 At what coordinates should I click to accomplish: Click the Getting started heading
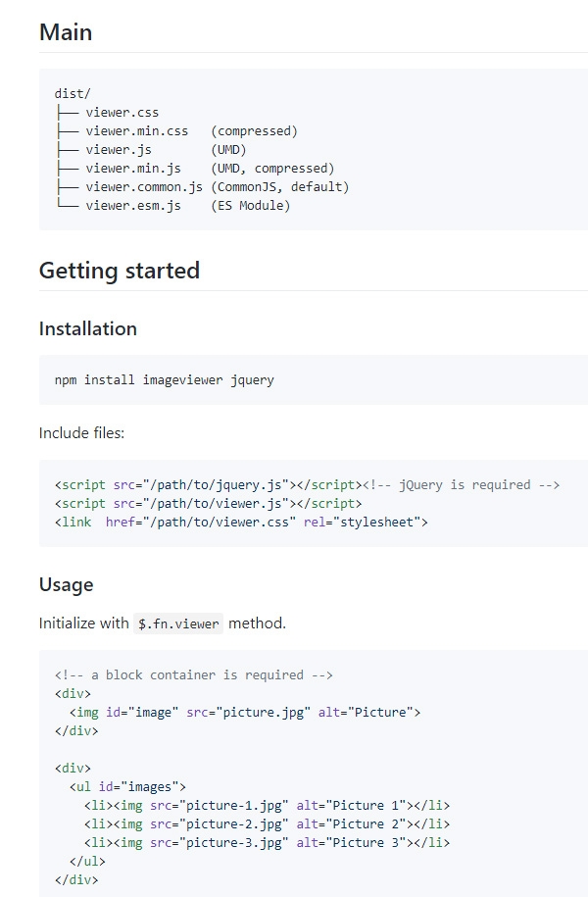[119, 271]
